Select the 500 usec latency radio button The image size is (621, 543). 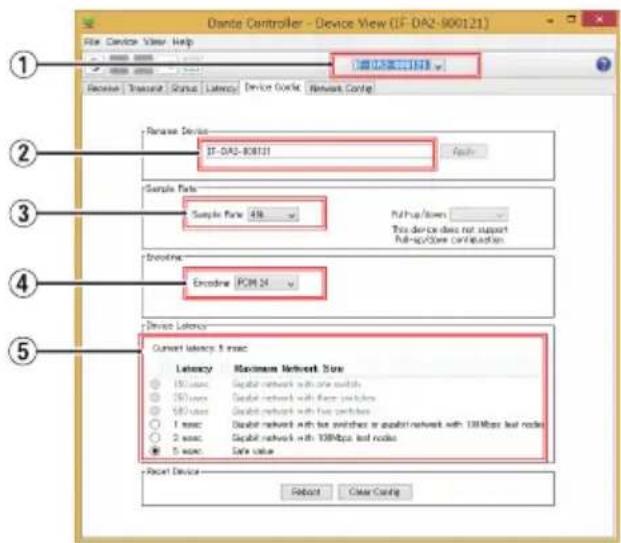pos(155,411)
